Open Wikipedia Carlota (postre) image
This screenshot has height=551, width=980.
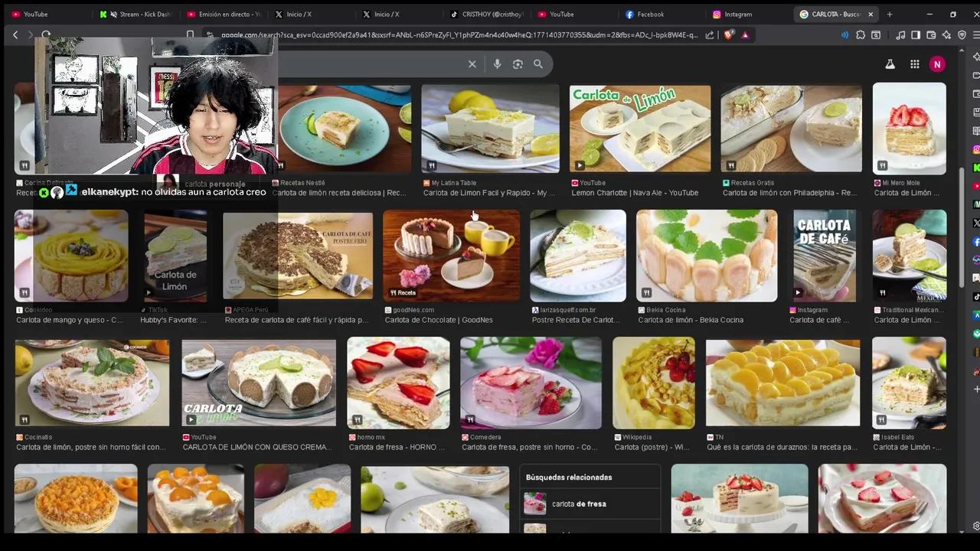654,383
